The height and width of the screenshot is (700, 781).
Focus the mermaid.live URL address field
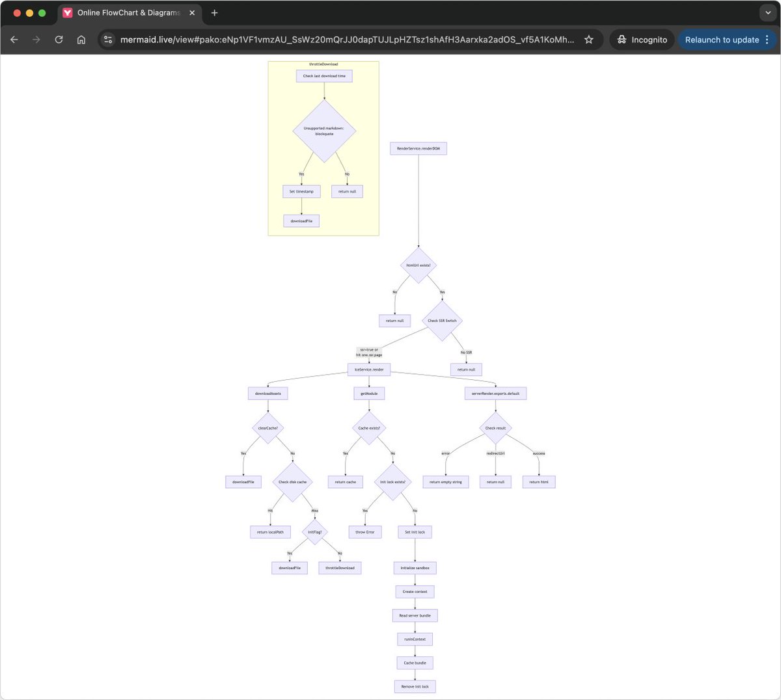(347, 40)
